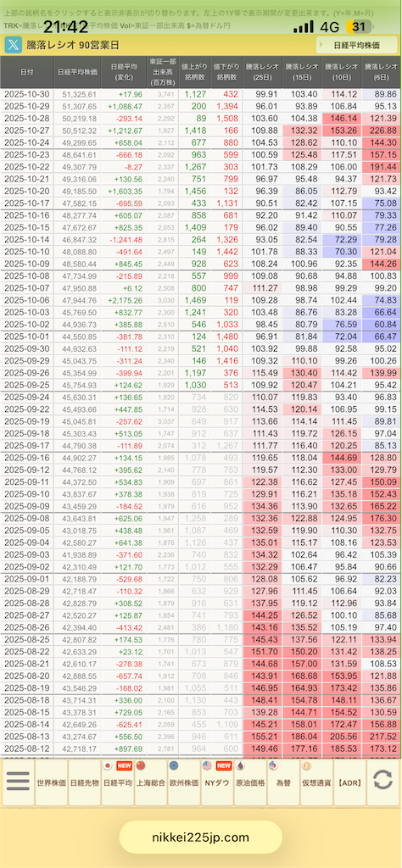Viewport: 402px width, 868px height.
Task: Click the change value +2,175.26
Action: pos(125,300)
